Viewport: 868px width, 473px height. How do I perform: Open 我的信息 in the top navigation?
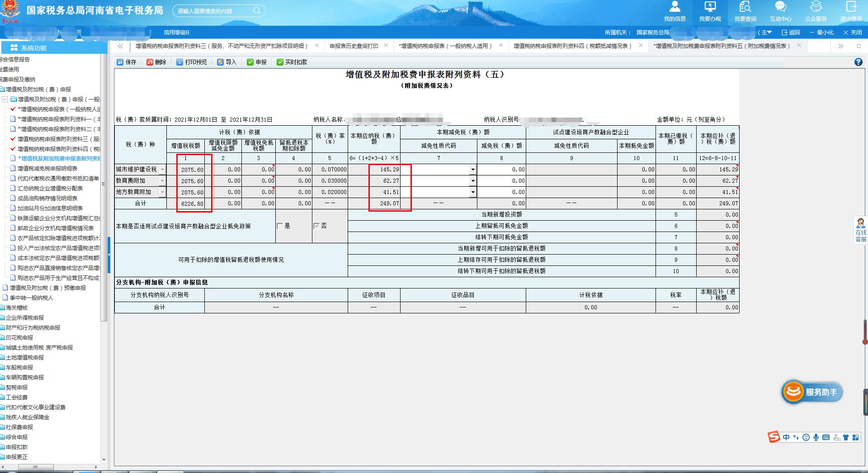tap(675, 11)
